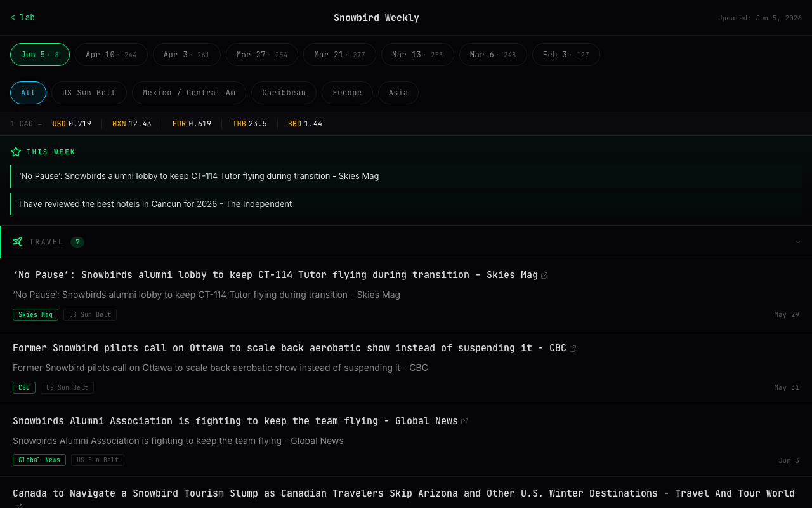This screenshot has width=812, height=508.
Task: Click US Sun Belt tag on Skies Mag article
Action: [x=90, y=315]
